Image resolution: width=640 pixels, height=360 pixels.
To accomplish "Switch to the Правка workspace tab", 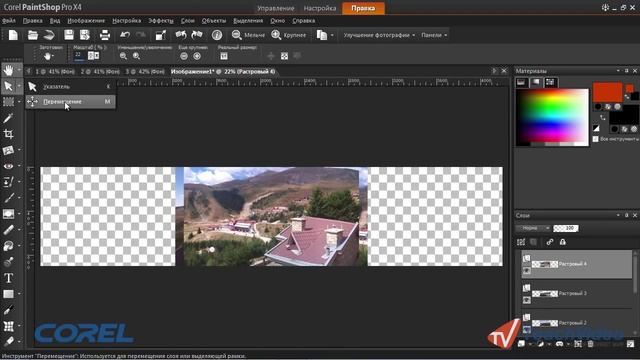I will [x=363, y=8].
